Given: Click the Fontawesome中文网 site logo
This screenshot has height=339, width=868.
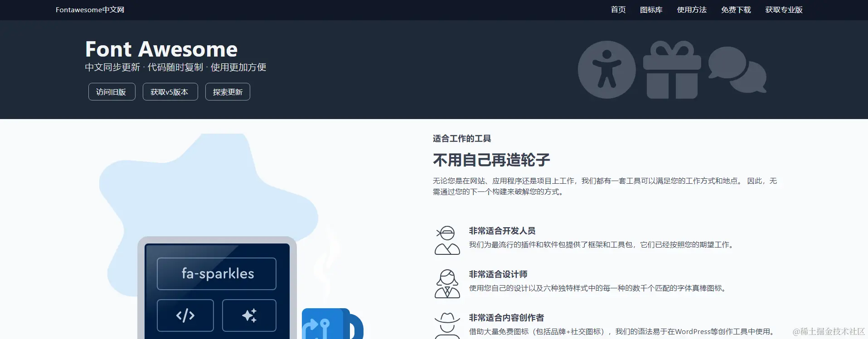Looking at the screenshot, I should (x=90, y=10).
